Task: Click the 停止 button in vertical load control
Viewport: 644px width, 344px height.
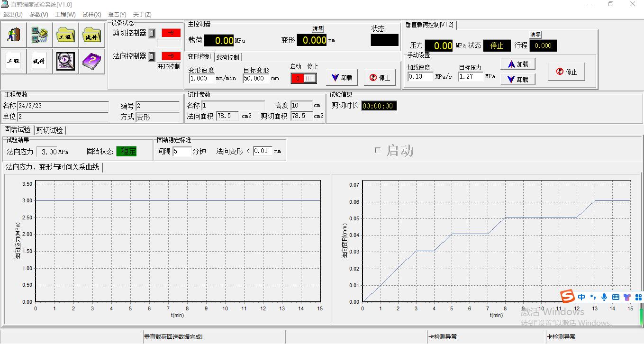Action: [566, 72]
